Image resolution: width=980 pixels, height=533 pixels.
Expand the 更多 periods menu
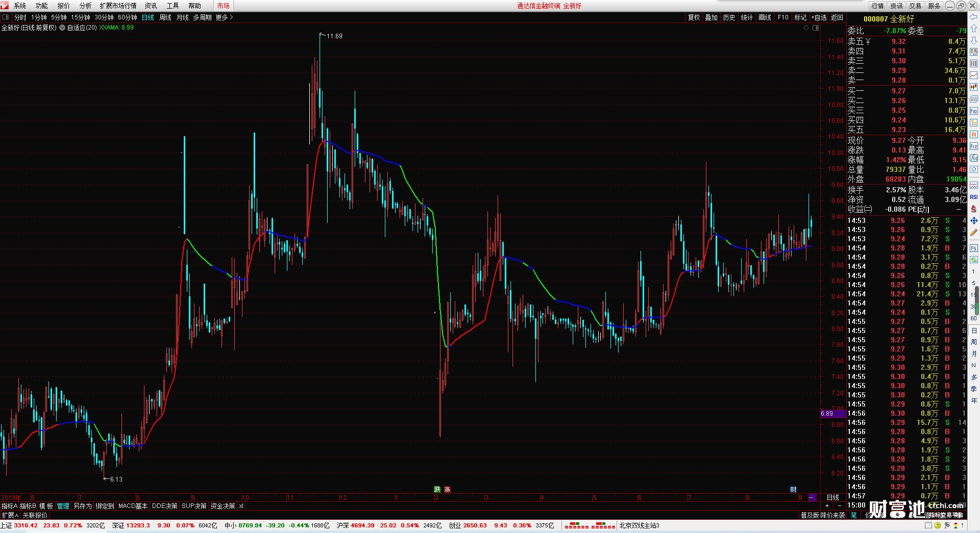(224, 17)
